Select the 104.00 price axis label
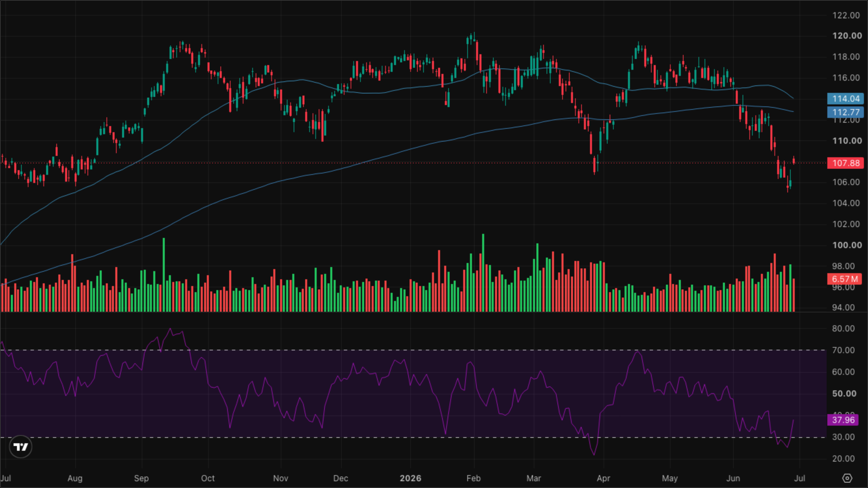The image size is (868, 488). 846,203
